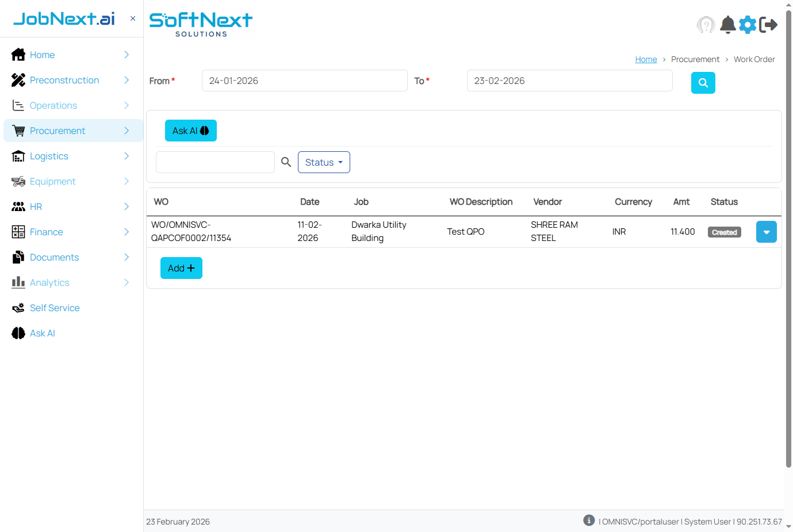Click the Add + button
Screen dimensions: 793x532
click(x=181, y=268)
